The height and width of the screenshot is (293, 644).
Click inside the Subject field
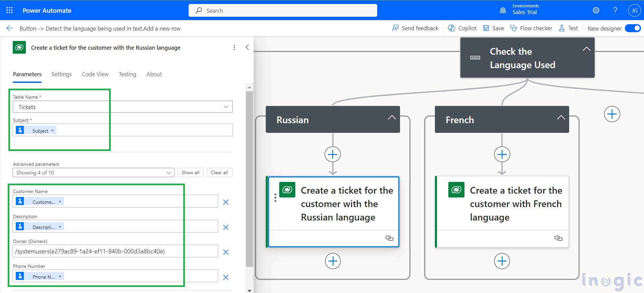click(x=122, y=130)
